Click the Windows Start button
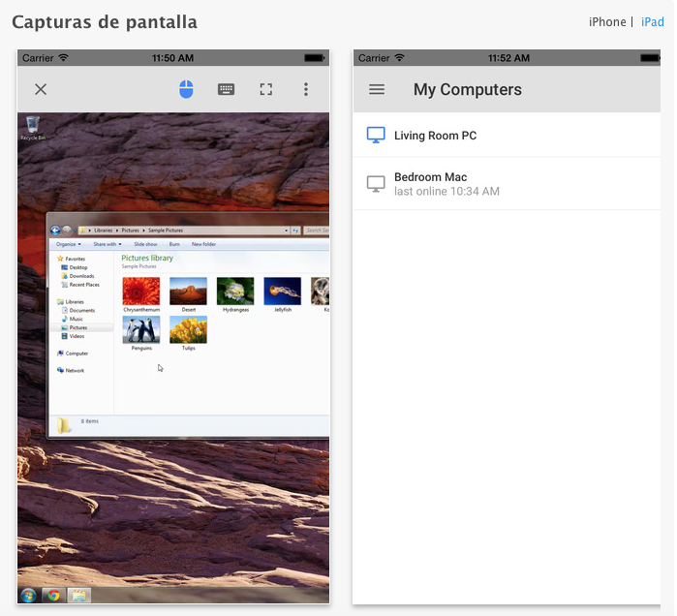This screenshot has width=677, height=616. tap(29, 595)
